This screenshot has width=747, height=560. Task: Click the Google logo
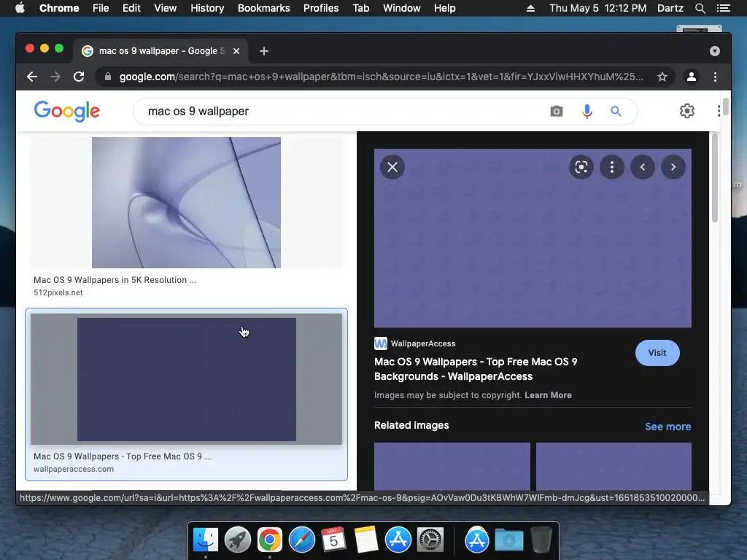click(x=67, y=112)
